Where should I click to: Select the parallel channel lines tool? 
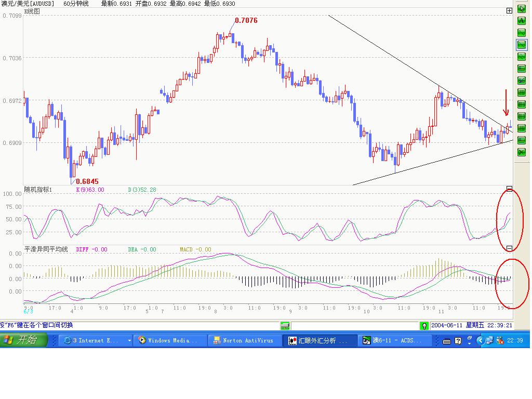[x=521, y=56]
